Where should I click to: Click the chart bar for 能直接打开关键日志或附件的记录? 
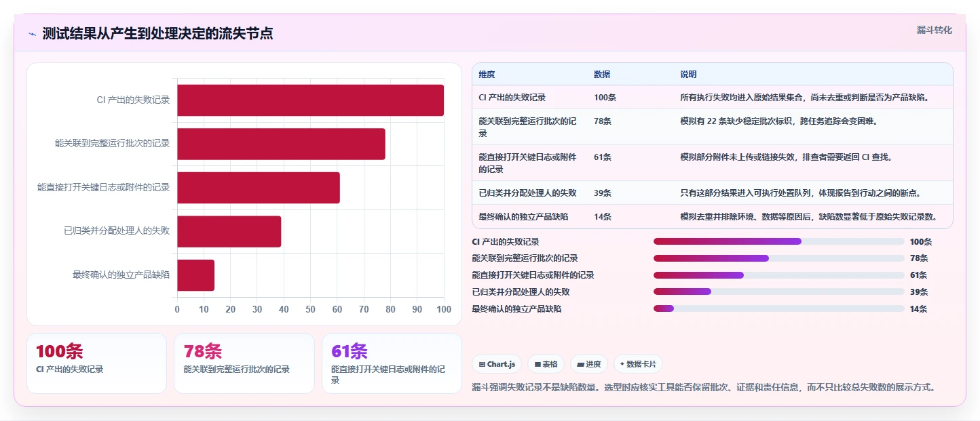[259, 188]
